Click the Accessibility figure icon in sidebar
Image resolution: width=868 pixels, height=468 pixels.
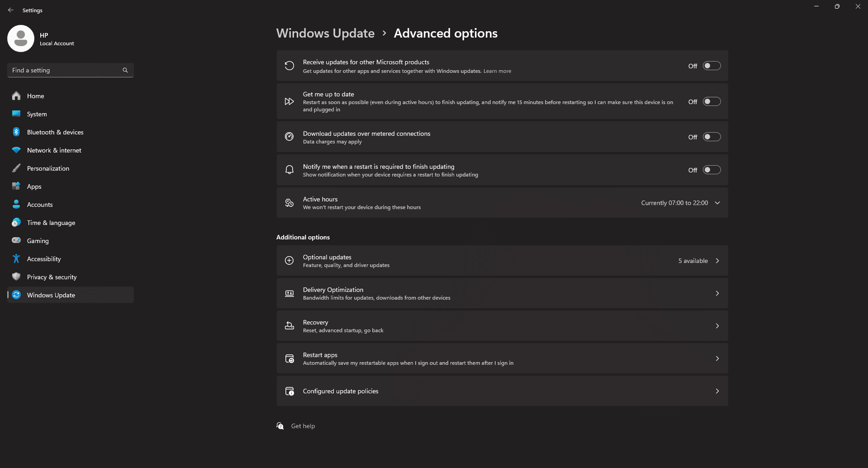16,259
